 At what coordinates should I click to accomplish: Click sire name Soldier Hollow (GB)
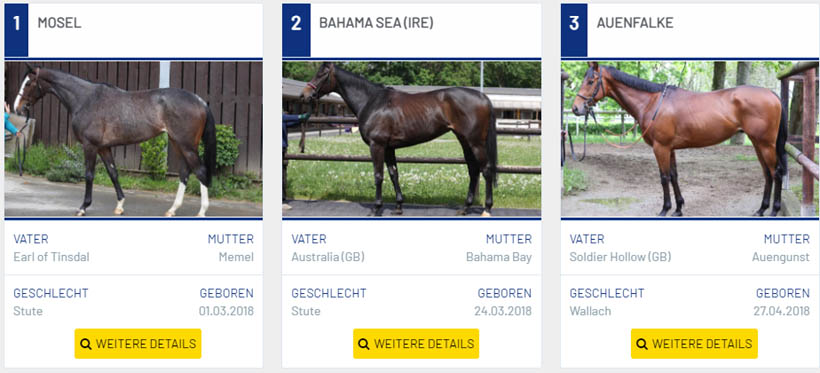(x=620, y=257)
